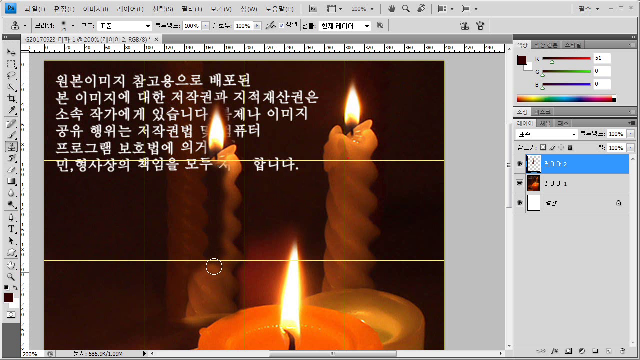Toggle visibility of the background layer
The height and width of the screenshot is (360, 640).
point(520,203)
